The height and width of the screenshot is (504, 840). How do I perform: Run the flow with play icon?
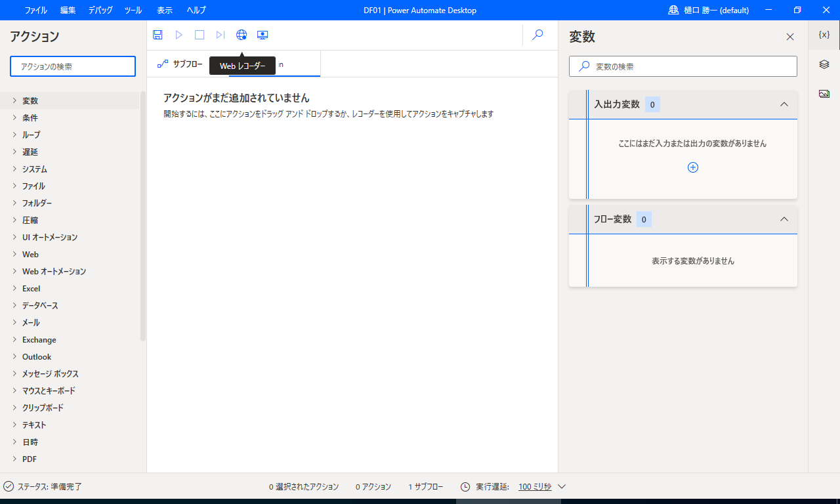point(178,35)
